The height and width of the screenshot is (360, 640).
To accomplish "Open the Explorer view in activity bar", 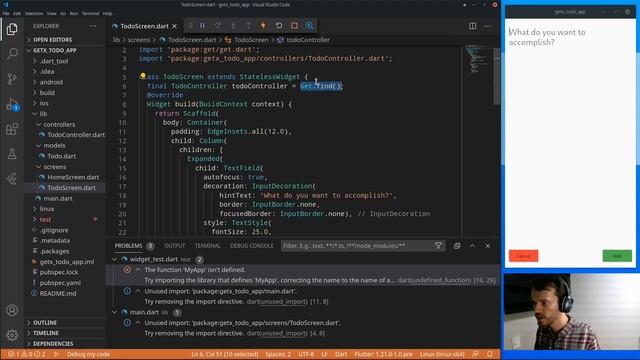I will (12, 29).
